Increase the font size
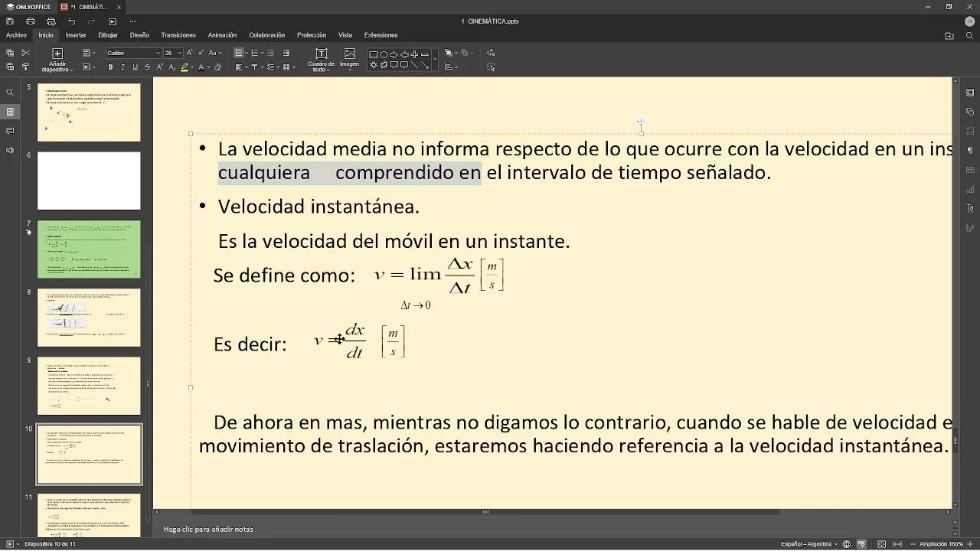The height and width of the screenshot is (551, 980). tap(190, 53)
